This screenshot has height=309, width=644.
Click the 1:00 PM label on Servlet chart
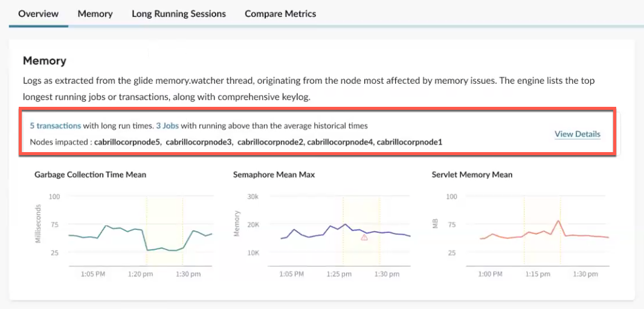491,274
